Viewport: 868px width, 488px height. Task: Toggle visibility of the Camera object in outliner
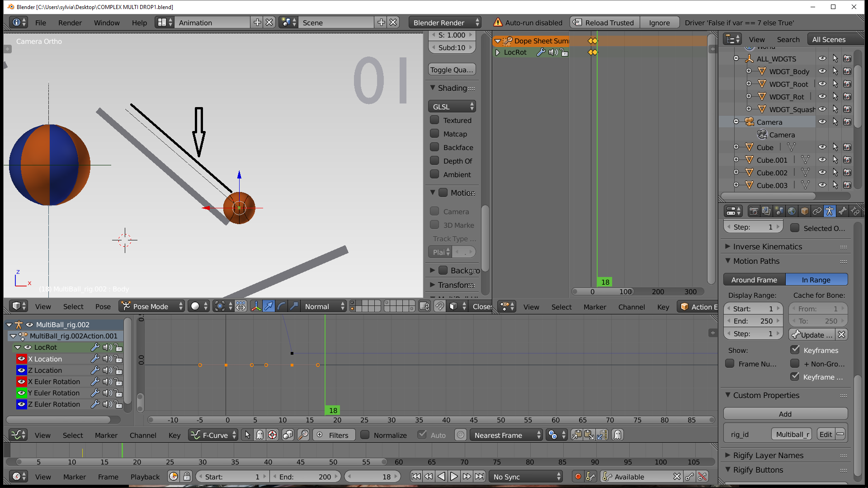coord(822,122)
